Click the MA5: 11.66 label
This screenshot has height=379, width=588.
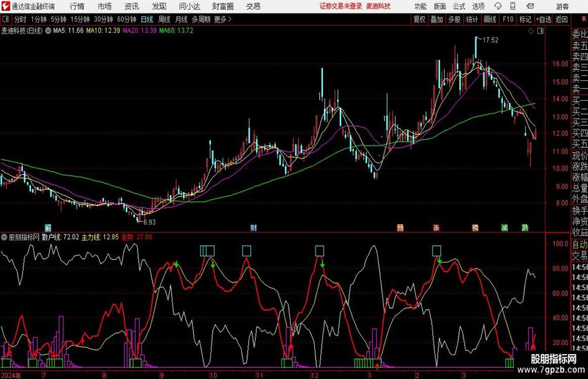click(68, 30)
